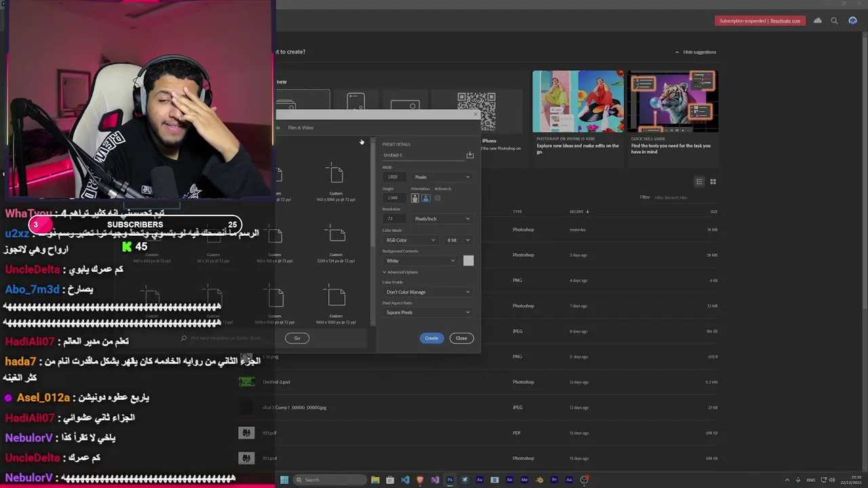This screenshot has height=488, width=868.
Task: Click the Width input field
Action: [395, 177]
